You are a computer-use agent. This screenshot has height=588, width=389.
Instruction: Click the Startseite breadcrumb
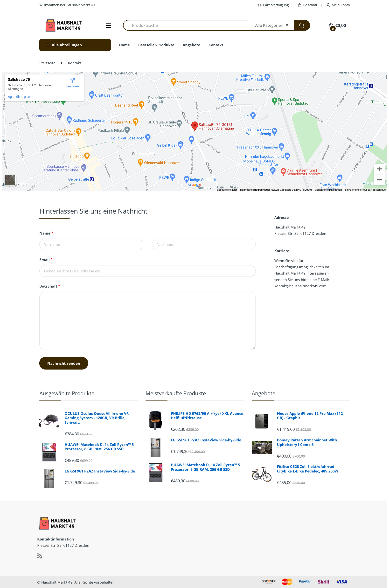point(47,63)
